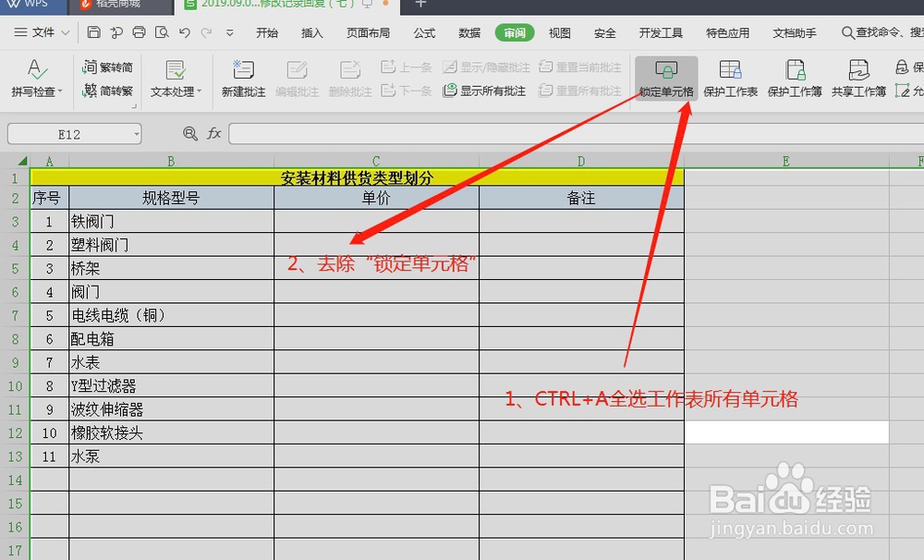The width and height of the screenshot is (924, 560).
Task: Click cell containing 铁阀门
Action: (x=171, y=222)
